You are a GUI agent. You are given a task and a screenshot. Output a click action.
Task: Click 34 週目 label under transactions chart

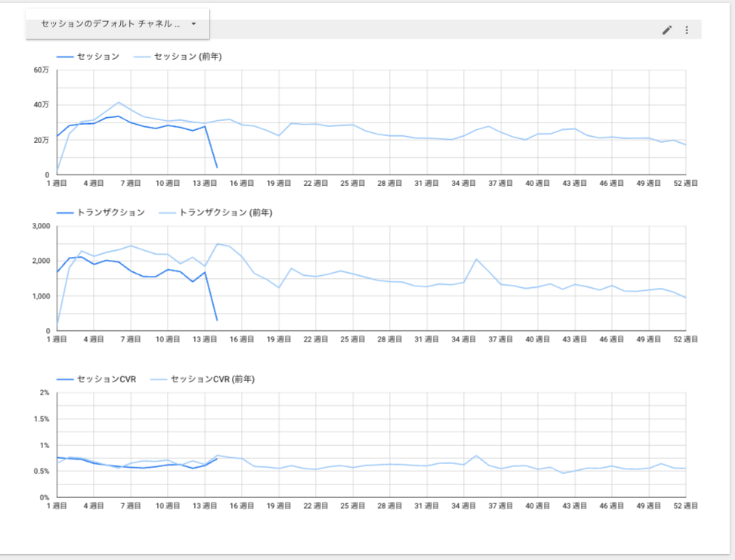(x=464, y=339)
